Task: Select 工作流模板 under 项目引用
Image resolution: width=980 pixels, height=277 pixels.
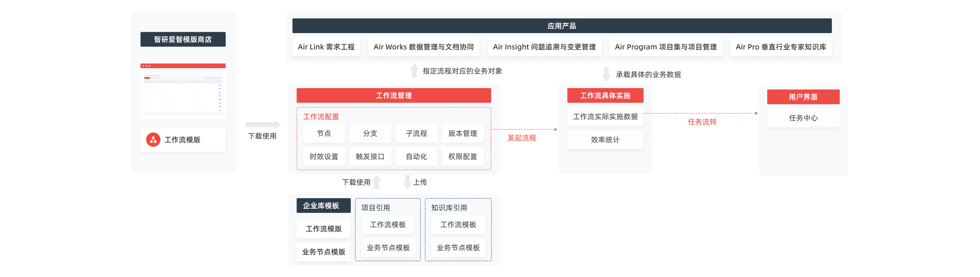Action: click(388, 224)
